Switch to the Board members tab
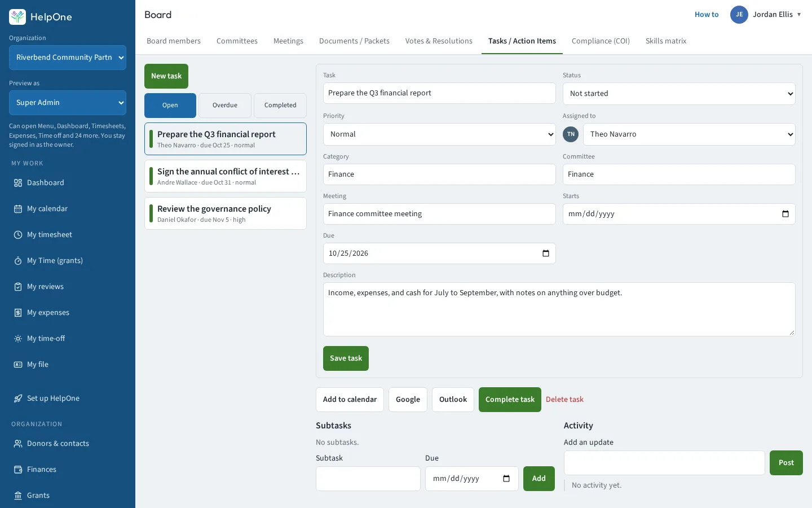The width and height of the screenshot is (812, 508). coord(174,41)
